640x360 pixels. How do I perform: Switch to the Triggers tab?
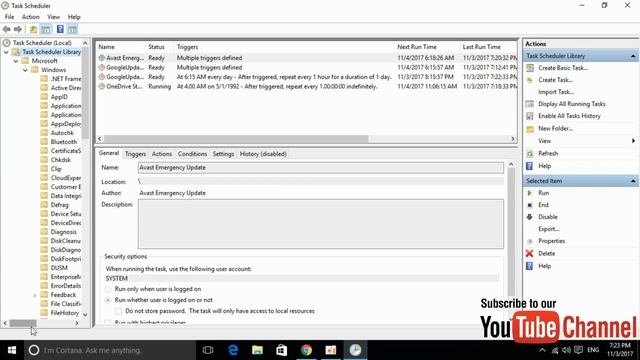pos(136,154)
